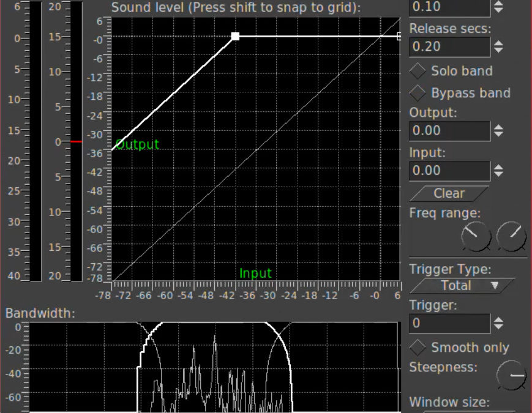Viewport: 532px width, 413px height.
Task: Toggle the Solo band checkbox
Action: (418, 71)
